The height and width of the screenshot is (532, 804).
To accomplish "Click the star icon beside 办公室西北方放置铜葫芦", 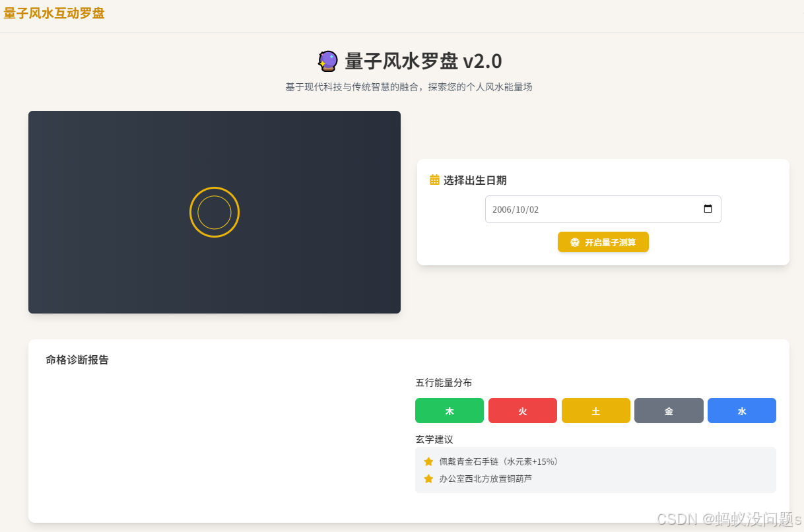I will pos(428,479).
